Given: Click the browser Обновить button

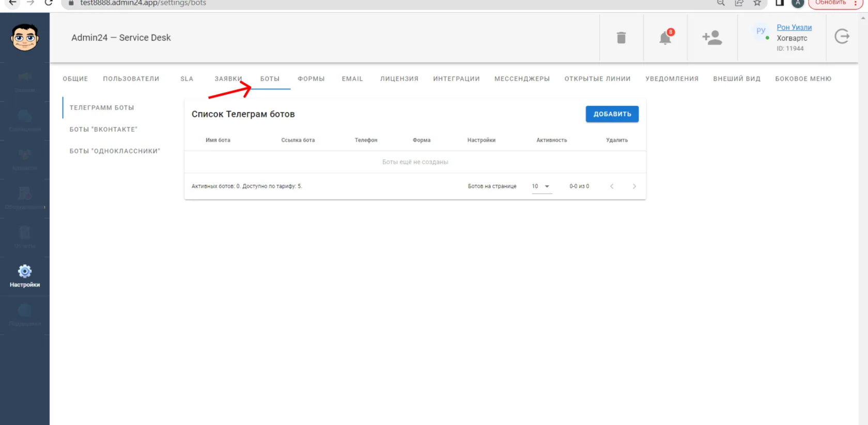Looking at the screenshot, I should (x=830, y=3).
